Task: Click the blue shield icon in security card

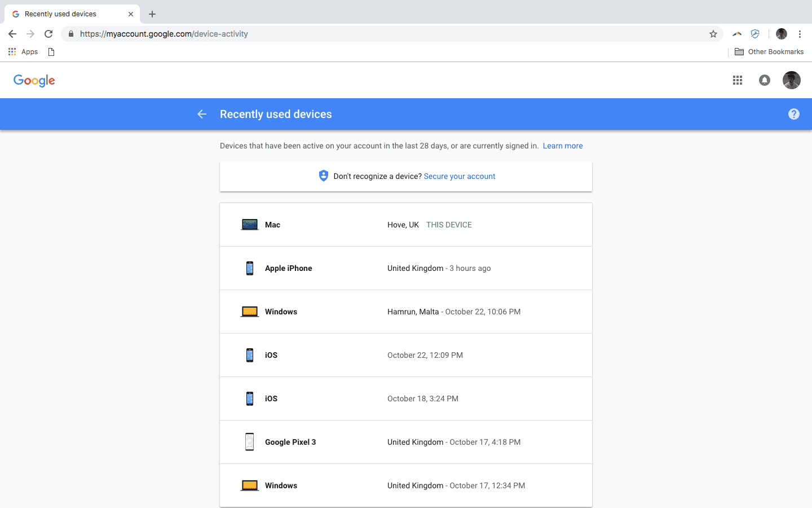Action: 324,176
